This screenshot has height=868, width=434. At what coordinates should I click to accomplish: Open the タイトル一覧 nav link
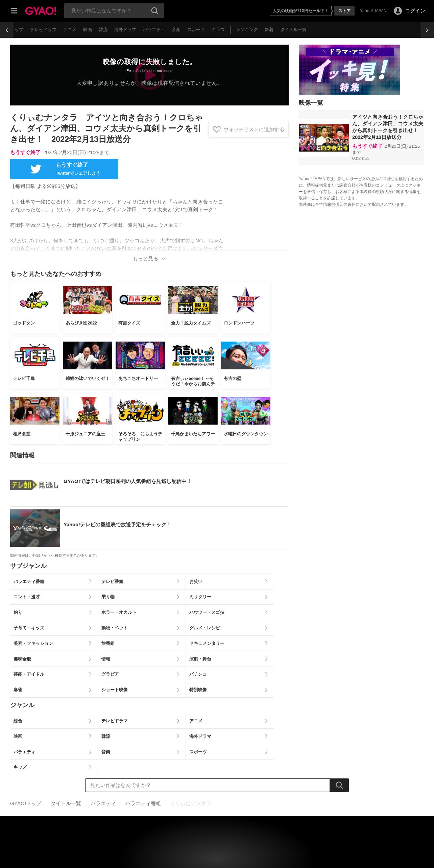pos(293,30)
